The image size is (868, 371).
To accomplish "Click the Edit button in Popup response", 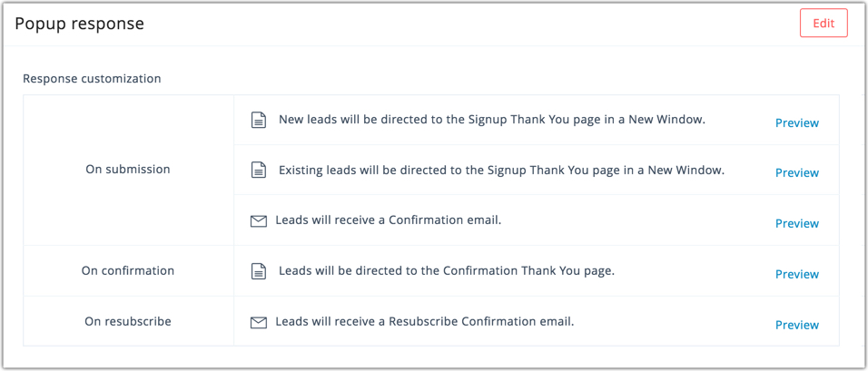I will pyautogui.click(x=823, y=24).
